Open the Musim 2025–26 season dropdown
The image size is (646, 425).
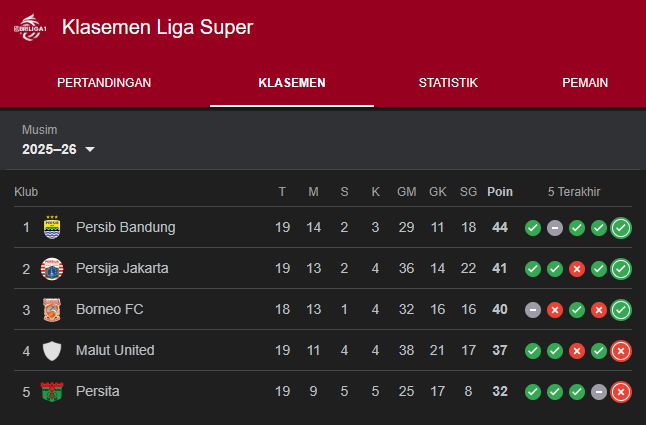pos(59,149)
